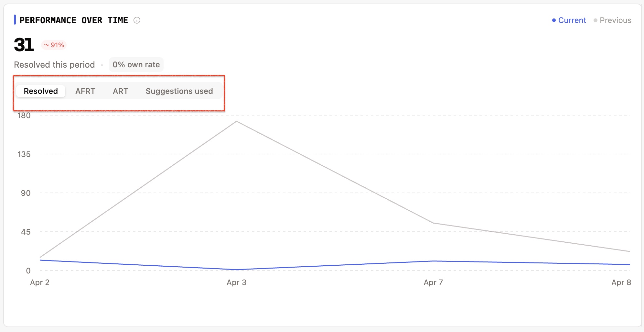
Task: Toggle the Previous series legend label
Action: [615, 20]
